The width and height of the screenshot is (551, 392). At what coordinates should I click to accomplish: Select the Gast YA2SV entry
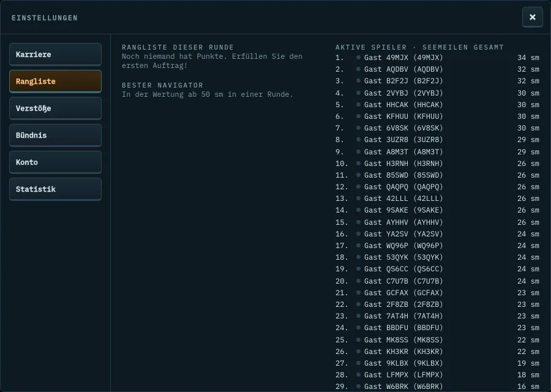click(437, 234)
